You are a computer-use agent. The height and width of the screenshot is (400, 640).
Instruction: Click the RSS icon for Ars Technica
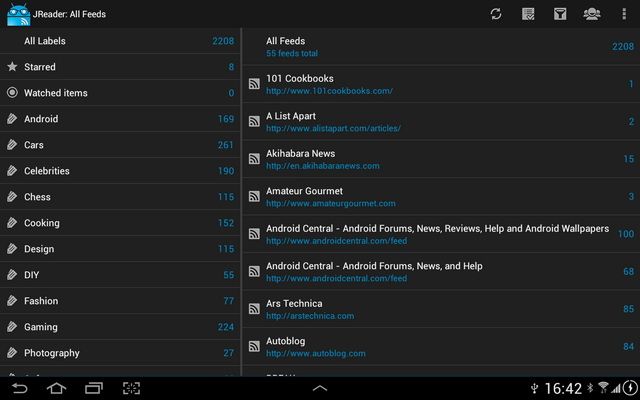coord(254,309)
